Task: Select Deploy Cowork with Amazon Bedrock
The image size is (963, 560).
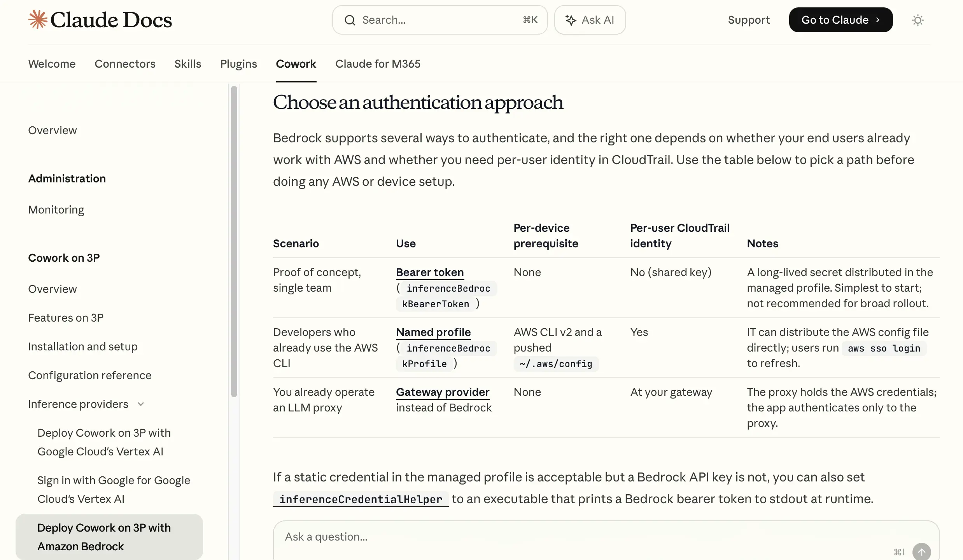Action: coord(109,537)
